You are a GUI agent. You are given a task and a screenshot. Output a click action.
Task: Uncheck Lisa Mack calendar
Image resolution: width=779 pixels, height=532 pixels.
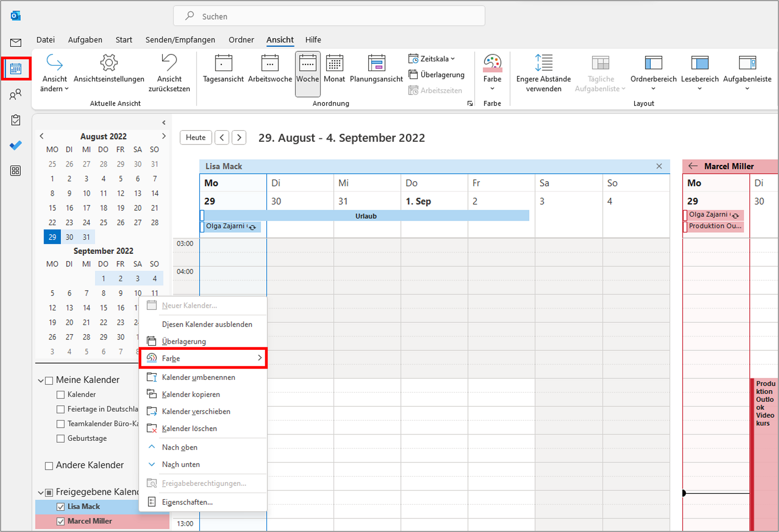click(61, 507)
